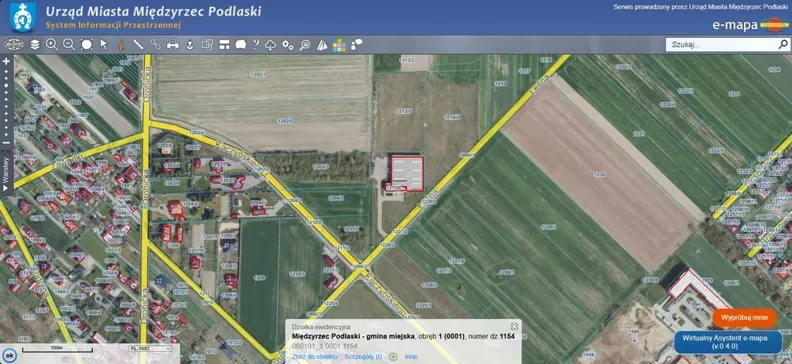Open the layers stack tool
The width and height of the screenshot is (792, 364).
[34, 44]
